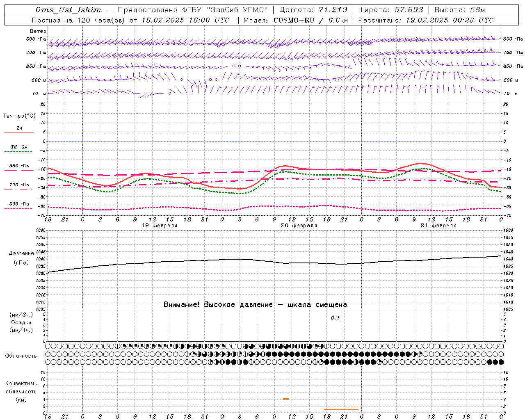
Task: Click the 0.1 precipitation value
Action: (336, 318)
